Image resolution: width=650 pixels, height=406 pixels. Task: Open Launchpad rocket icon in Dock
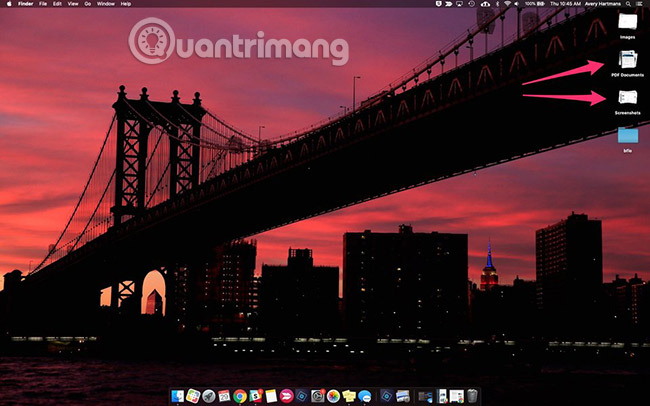209,396
